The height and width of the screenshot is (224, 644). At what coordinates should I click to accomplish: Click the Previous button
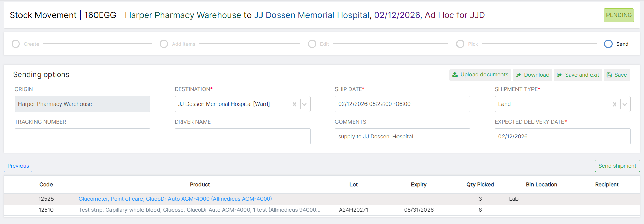click(x=18, y=166)
